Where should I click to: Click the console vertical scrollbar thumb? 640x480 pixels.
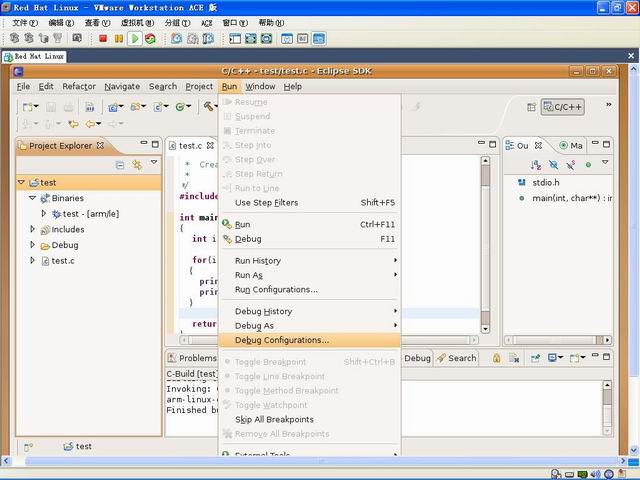click(x=607, y=397)
